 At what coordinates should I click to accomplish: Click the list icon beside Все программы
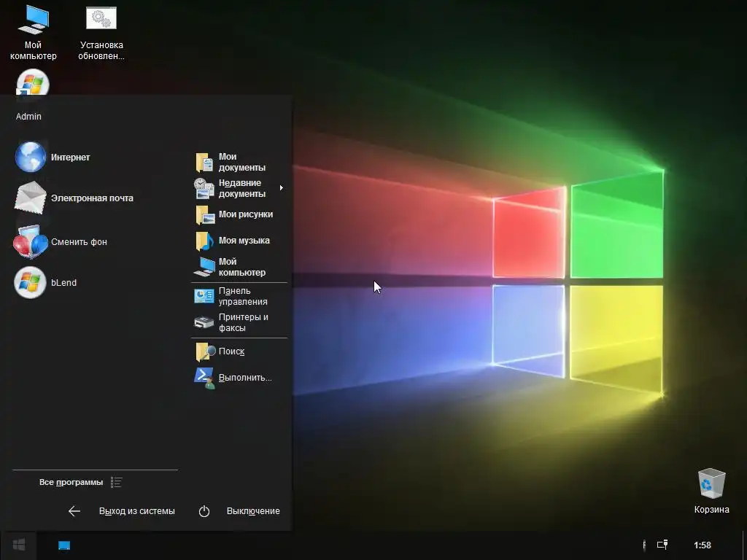click(x=116, y=483)
